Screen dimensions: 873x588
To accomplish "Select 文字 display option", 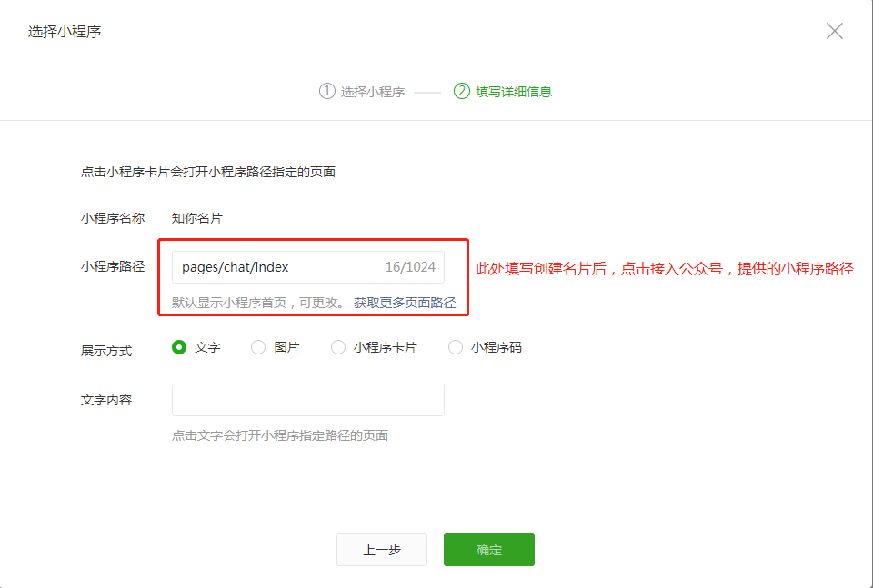I will pyautogui.click(x=196, y=347).
